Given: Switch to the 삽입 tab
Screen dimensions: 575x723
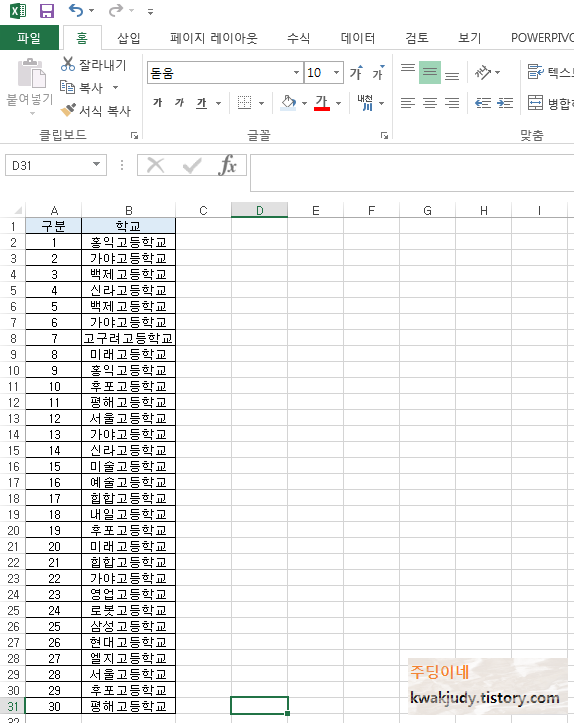Looking at the screenshot, I should click(x=129, y=38).
